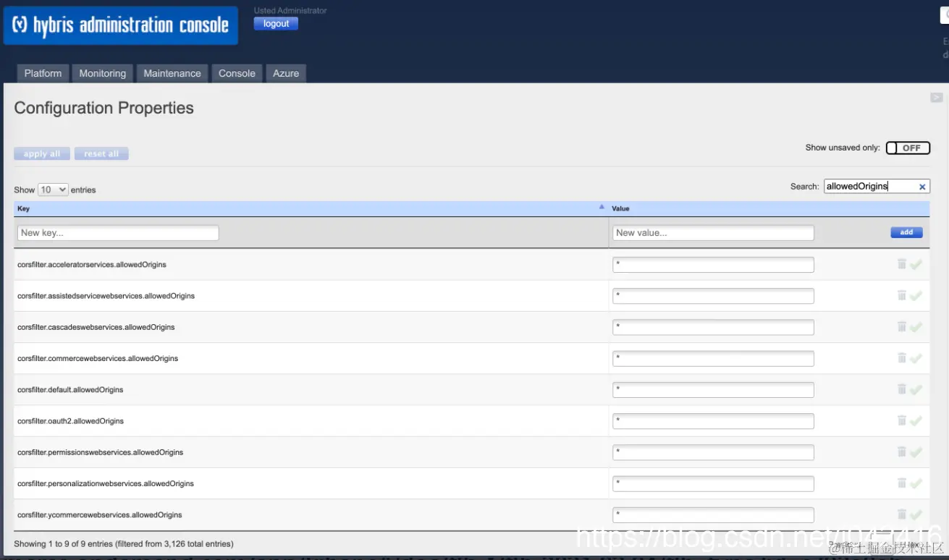The height and width of the screenshot is (560, 949).
Task: Expand the side panel arrow at top right
Action: point(936,98)
